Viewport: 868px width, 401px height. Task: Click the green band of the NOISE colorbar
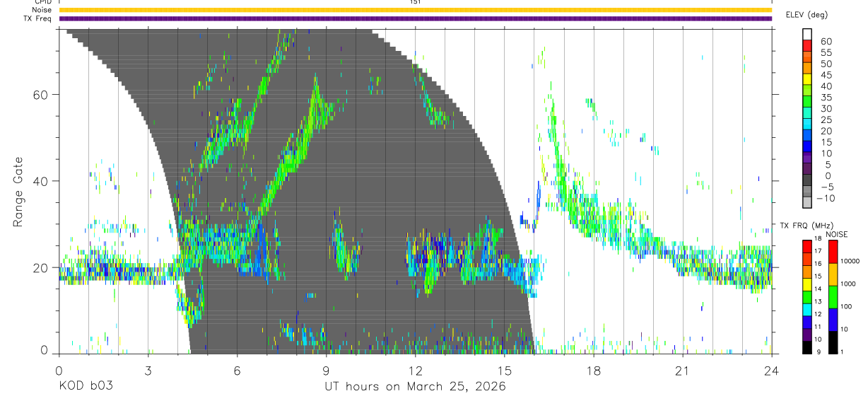point(833,296)
